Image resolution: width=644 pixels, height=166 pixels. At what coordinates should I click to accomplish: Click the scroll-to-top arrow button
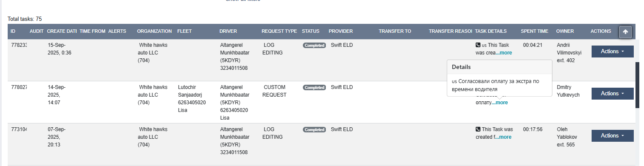625,32
